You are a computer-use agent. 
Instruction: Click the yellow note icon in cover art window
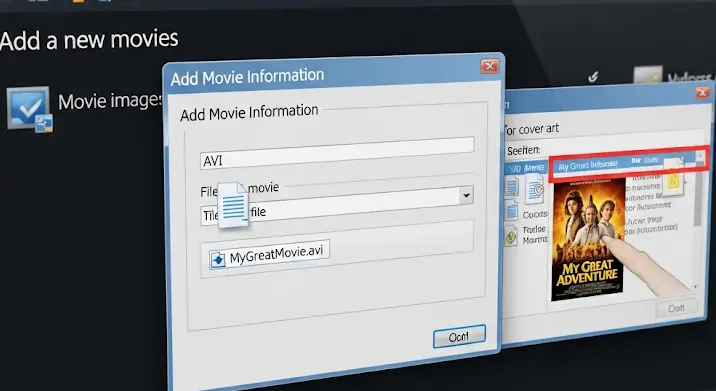click(x=673, y=178)
